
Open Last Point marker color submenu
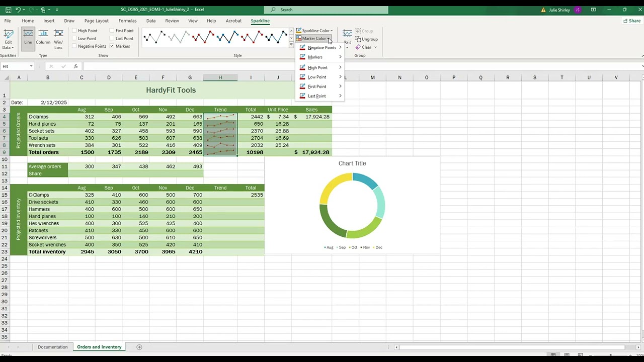tap(320, 96)
